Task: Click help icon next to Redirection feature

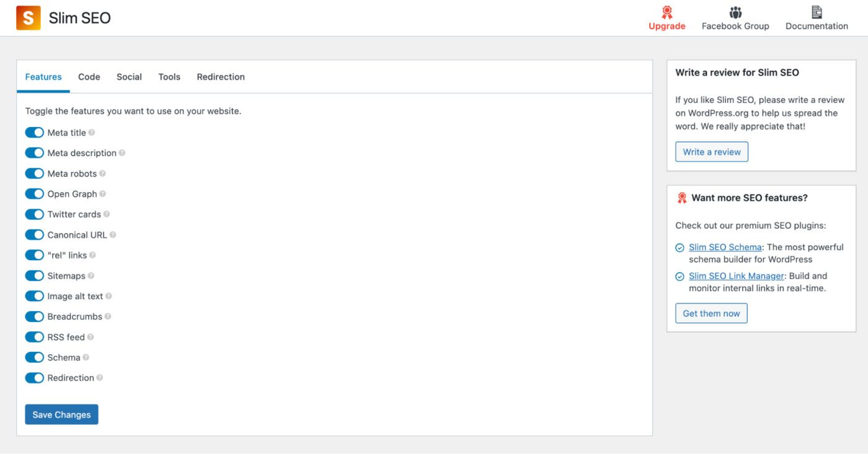Action: click(100, 378)
